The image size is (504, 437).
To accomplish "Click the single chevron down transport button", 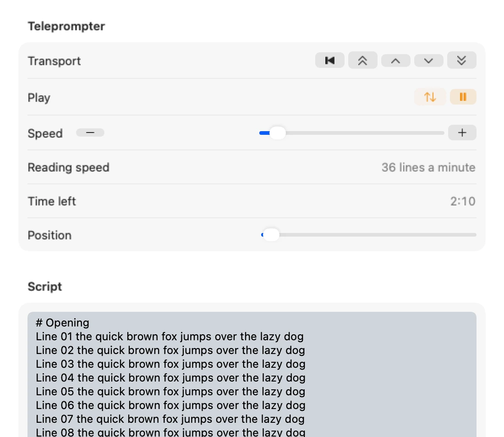I will tap(428, 61).
